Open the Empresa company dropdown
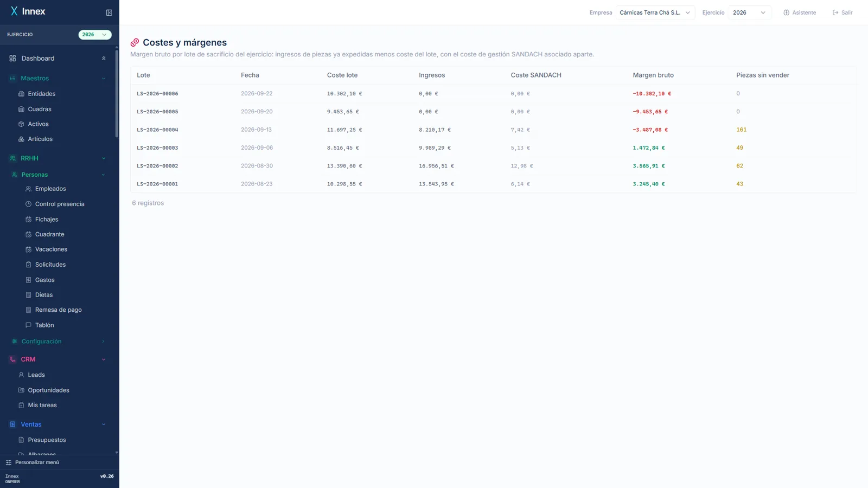 tap(655, 12)
